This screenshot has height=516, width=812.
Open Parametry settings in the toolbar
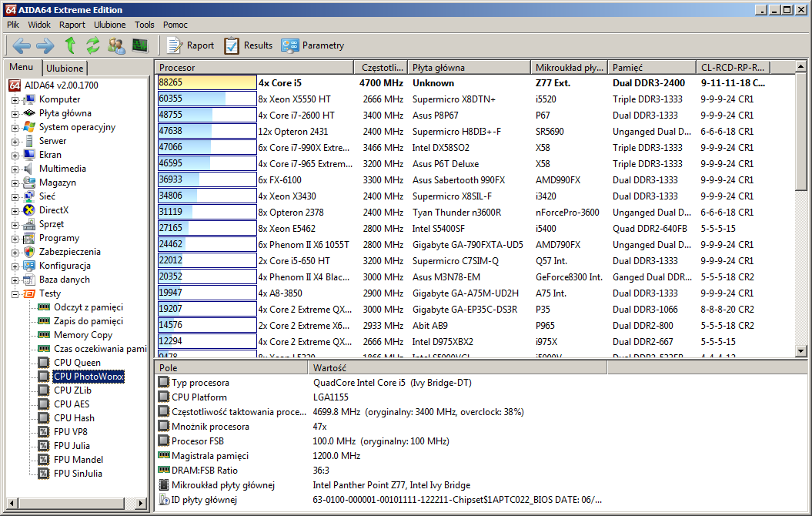pos(312,45)
